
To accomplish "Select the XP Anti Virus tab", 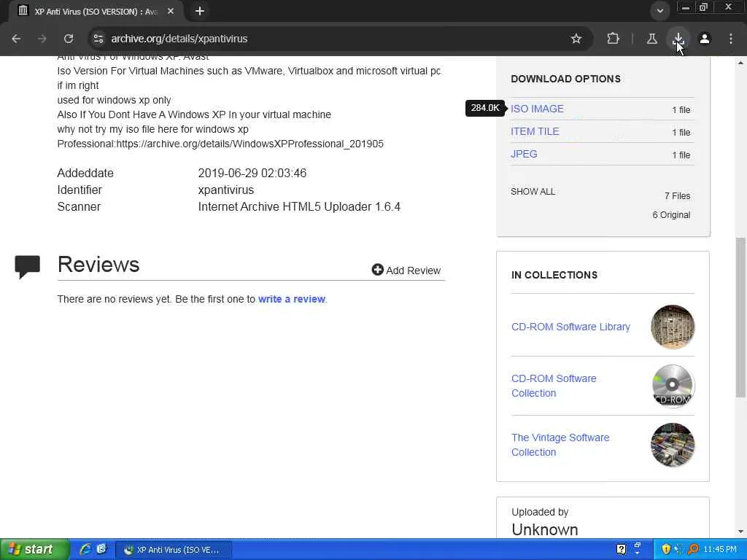I will click(96, 12).
